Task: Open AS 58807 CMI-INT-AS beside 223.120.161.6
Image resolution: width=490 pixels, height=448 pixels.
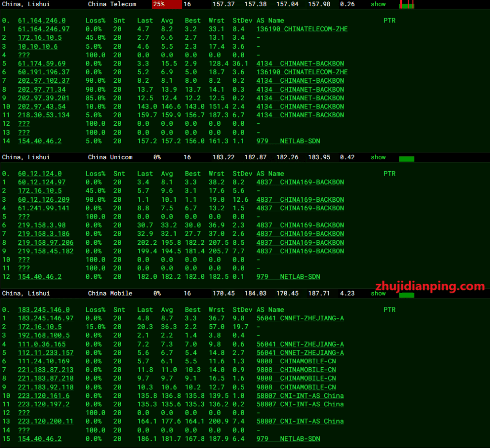Action: coord(300,395)
